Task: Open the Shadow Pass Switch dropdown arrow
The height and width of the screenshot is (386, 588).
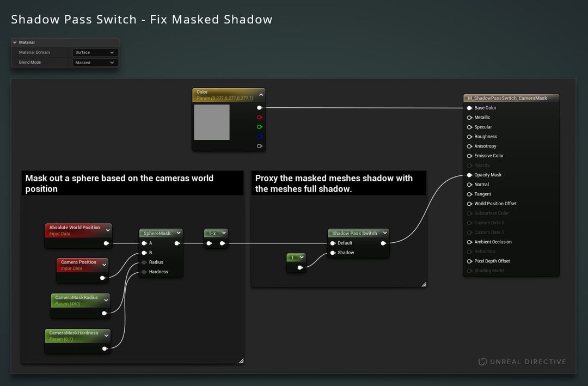Action: pyautogui.click(x=385, y=232)
